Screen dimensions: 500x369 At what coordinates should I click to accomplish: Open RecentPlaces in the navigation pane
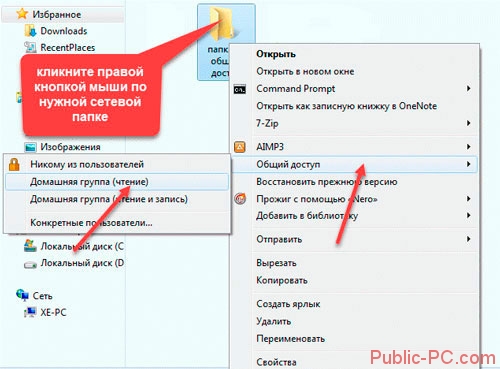[68, 48]
